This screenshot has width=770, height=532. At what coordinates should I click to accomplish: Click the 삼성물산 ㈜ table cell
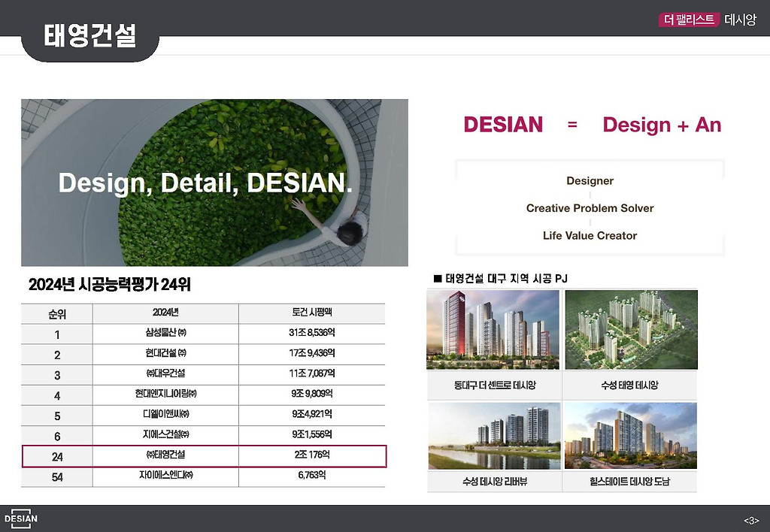(165, 333)
